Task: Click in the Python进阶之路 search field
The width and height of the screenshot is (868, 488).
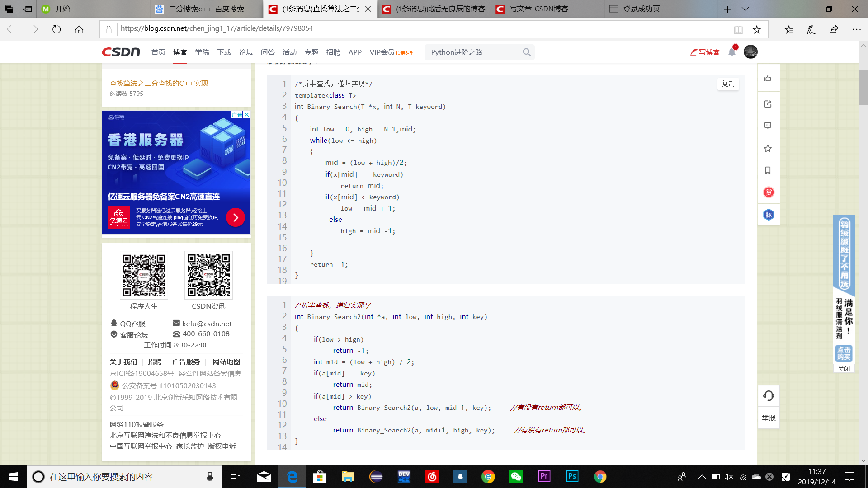Action: tap(472, 52)
